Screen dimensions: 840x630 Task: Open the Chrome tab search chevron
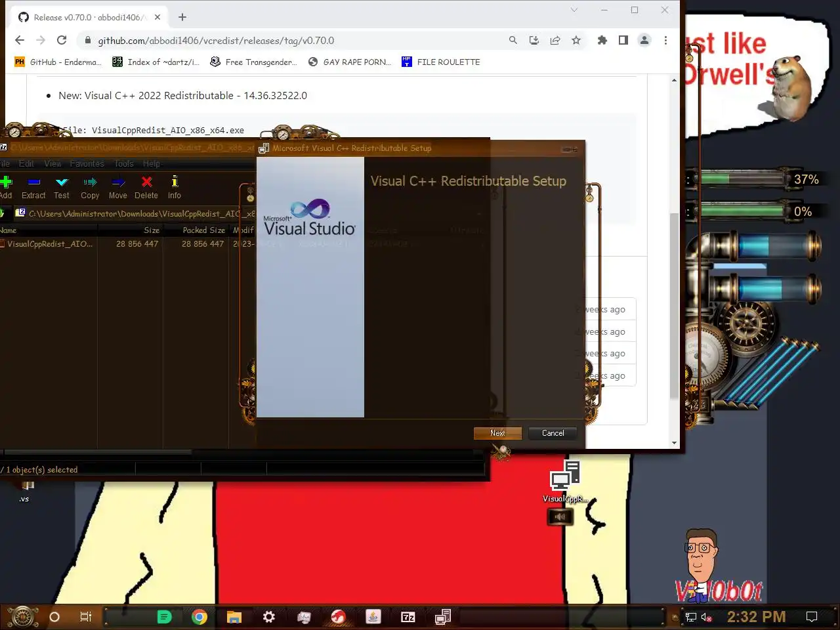574,10
